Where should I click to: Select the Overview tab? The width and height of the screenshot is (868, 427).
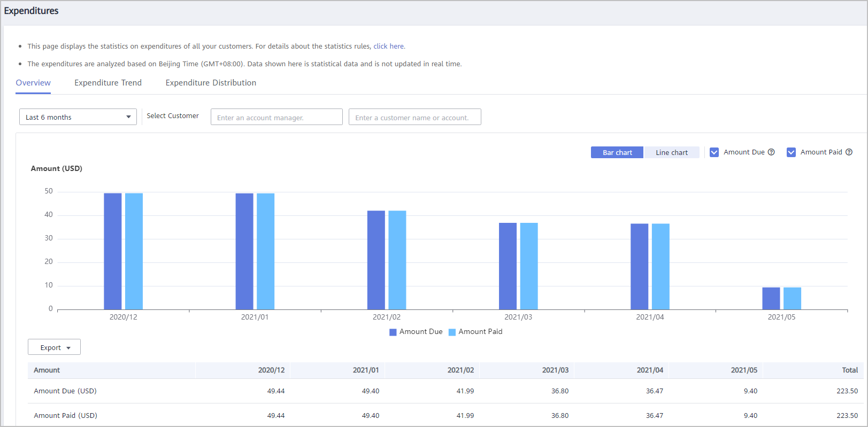tap(33, 83)
